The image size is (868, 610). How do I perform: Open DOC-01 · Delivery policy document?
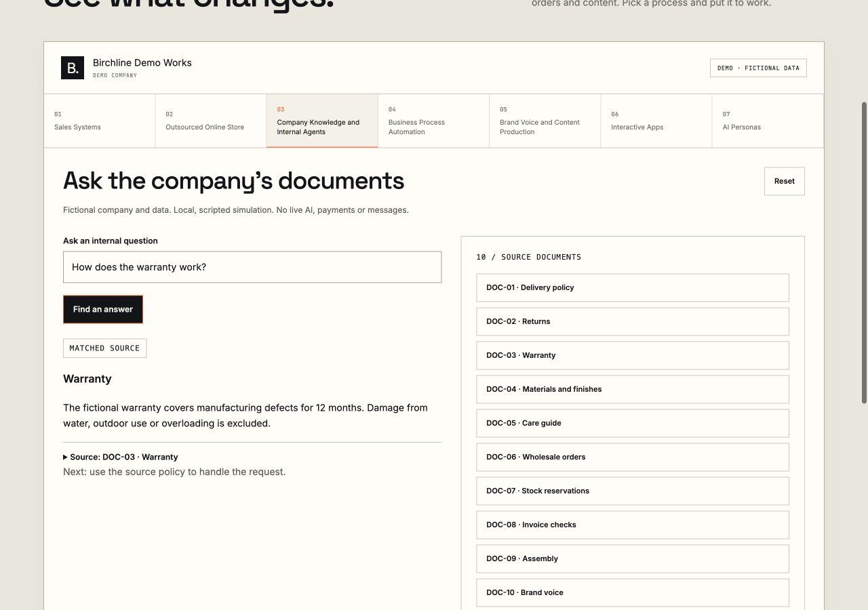click(633, 287)
